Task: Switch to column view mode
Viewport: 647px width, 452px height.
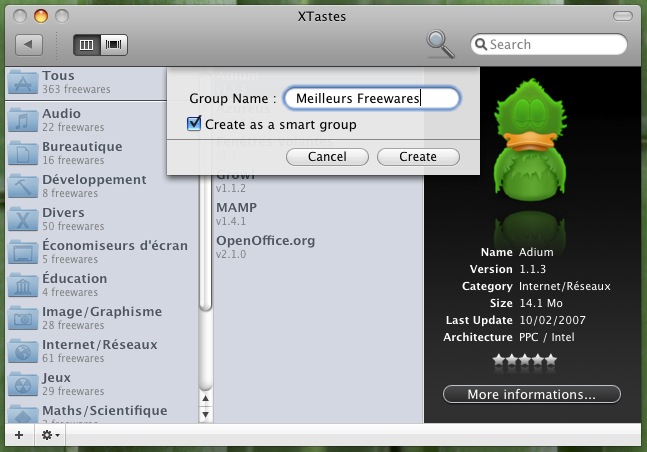Action: tap(87, 45)
